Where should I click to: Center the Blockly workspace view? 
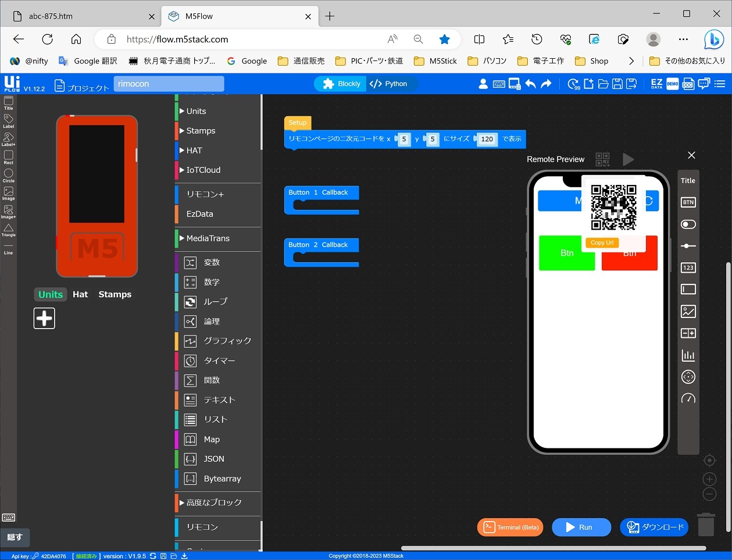(709, 461)
